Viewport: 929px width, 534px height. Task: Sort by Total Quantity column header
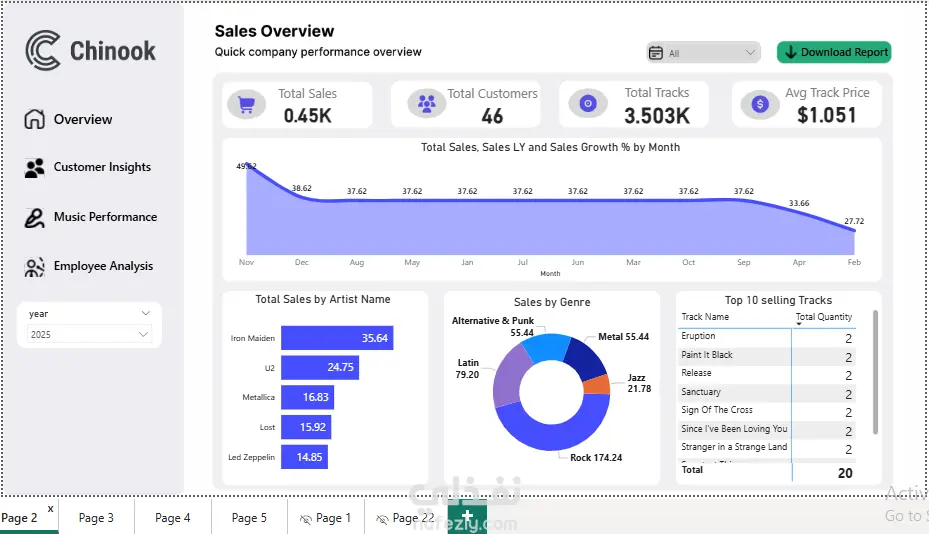click(824, 317)
